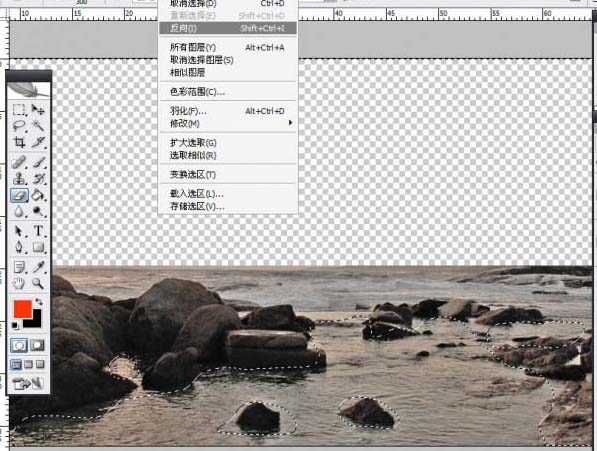
Task: Open 羽化(F)... Feather dialog
Action: point(228,111)
